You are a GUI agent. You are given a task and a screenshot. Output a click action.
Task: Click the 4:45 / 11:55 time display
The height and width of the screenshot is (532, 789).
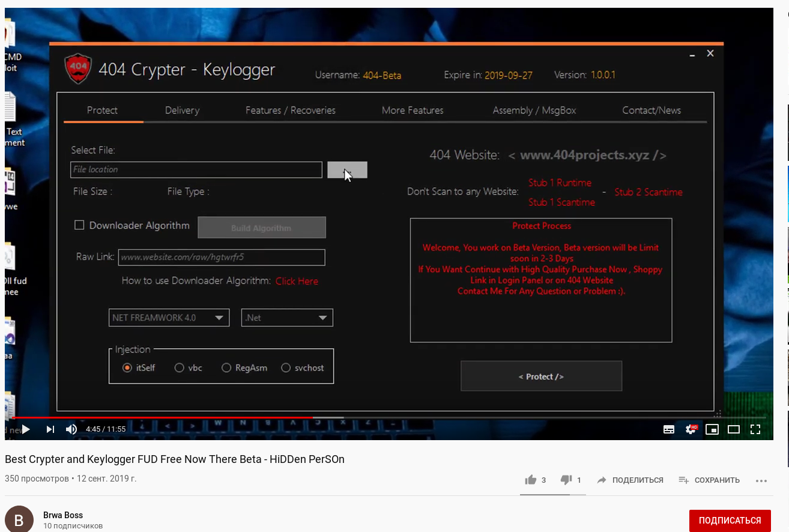(106, 429)
